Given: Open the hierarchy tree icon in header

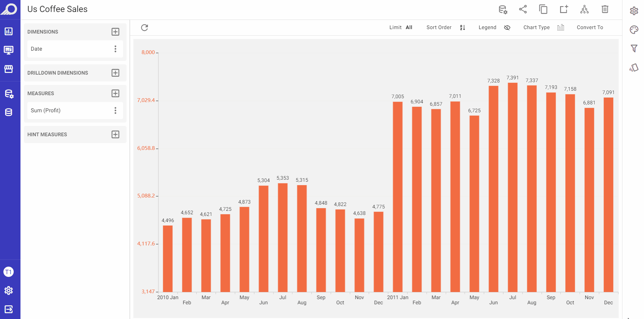Looking at the screenshot, I should [584, 9].
